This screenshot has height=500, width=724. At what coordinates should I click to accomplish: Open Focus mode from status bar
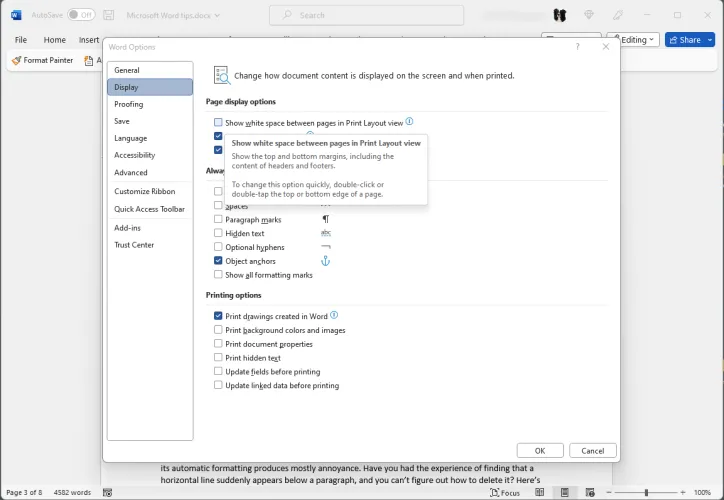(505, 493)
